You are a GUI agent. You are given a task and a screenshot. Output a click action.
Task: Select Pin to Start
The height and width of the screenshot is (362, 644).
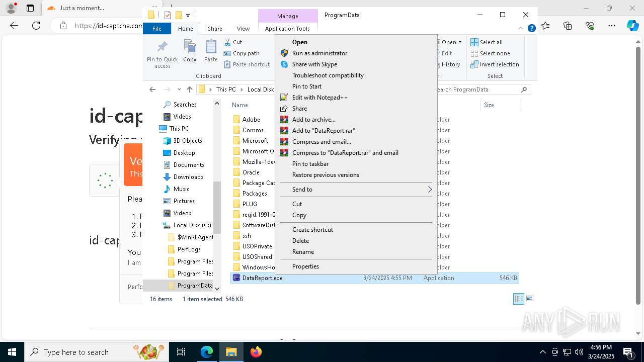[356, 86]
